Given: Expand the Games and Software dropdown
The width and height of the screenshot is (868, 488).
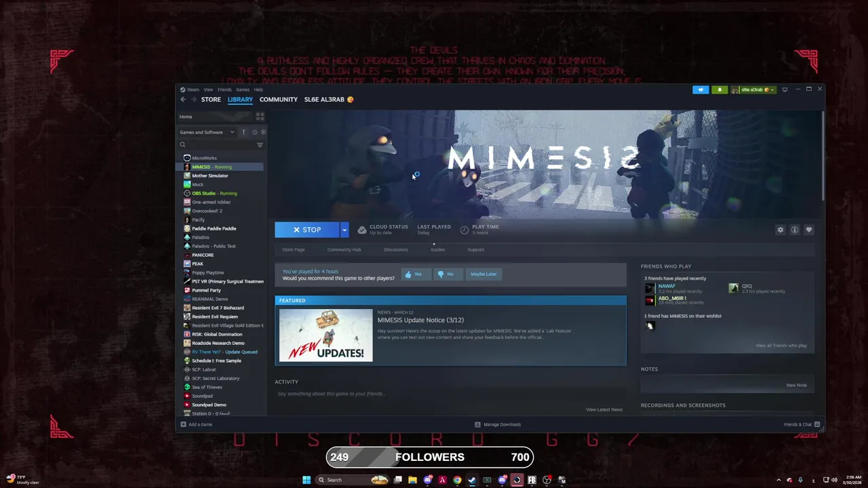Looking at the screenshot, I should (x=208, y=132).
